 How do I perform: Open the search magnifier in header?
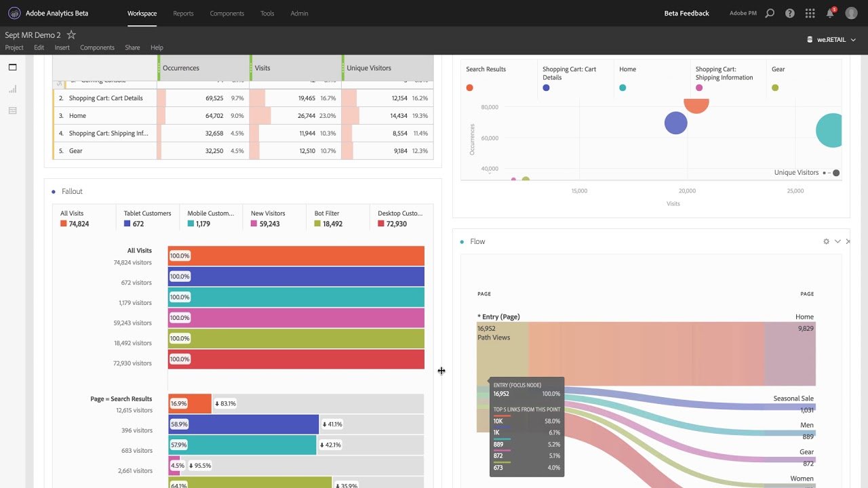pyautogui.click(x=770, y=14)
